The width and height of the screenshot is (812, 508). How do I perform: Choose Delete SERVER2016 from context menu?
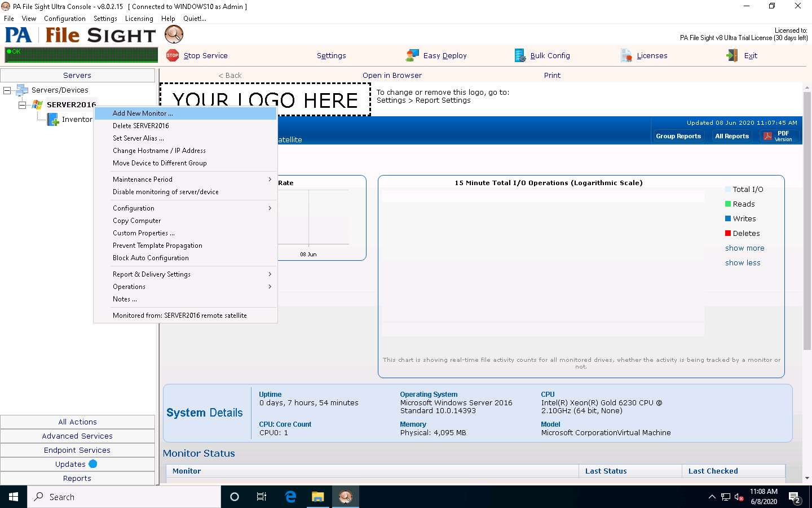[186, 126]
